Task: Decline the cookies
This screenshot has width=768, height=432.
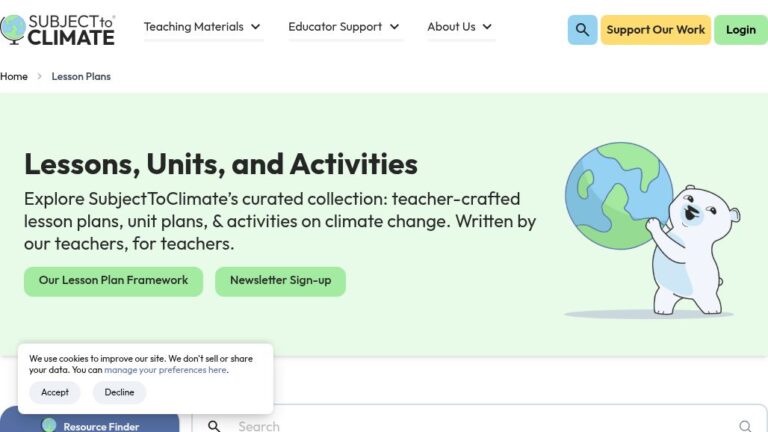Action: (120, 392)
